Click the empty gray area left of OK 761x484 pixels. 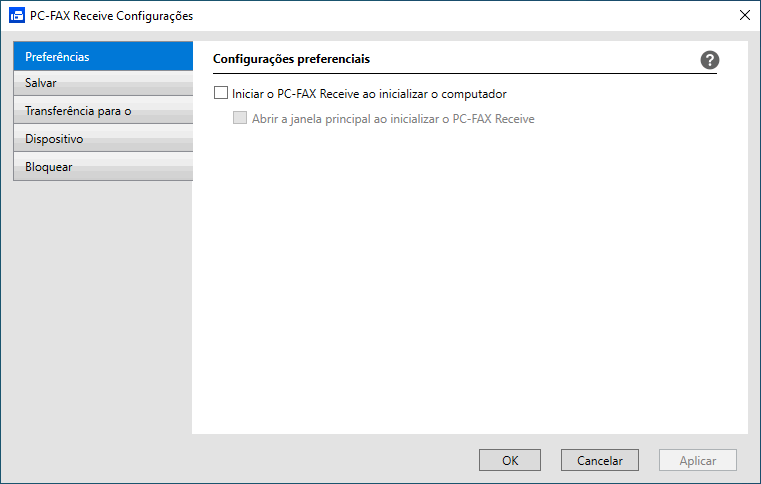click(x=300, y=461)
